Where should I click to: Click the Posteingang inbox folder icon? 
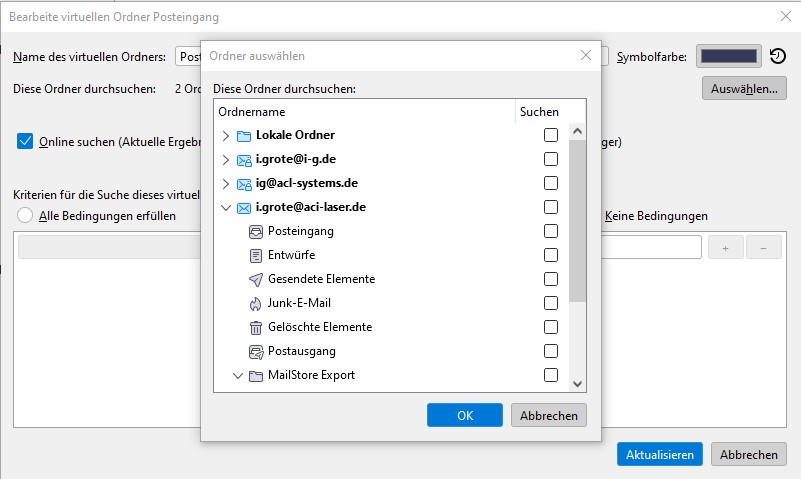(256, 231)
